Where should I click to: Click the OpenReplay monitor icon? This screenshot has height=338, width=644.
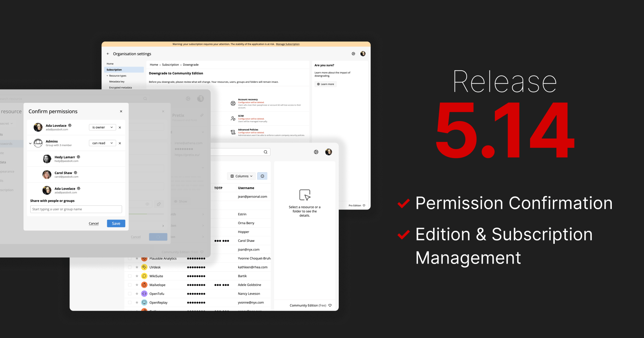[144, 302]
